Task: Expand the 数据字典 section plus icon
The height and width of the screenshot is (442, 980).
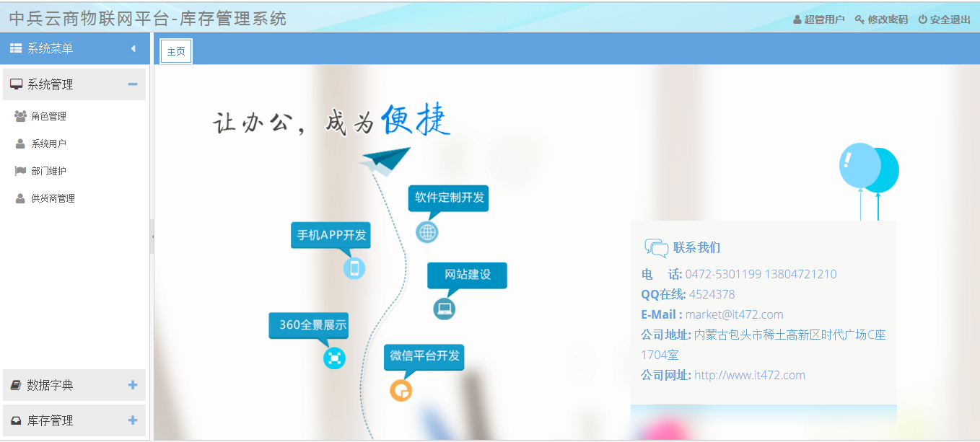Action: [x=133, y=385]
